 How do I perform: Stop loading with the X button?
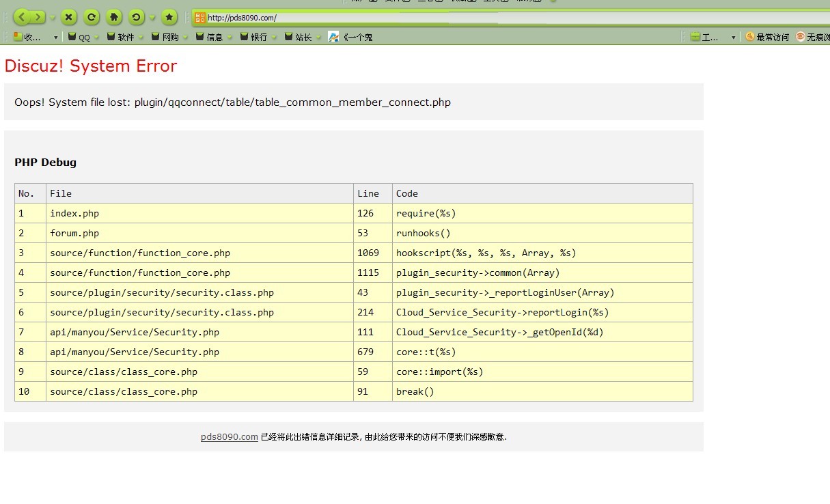pos(68,17)
